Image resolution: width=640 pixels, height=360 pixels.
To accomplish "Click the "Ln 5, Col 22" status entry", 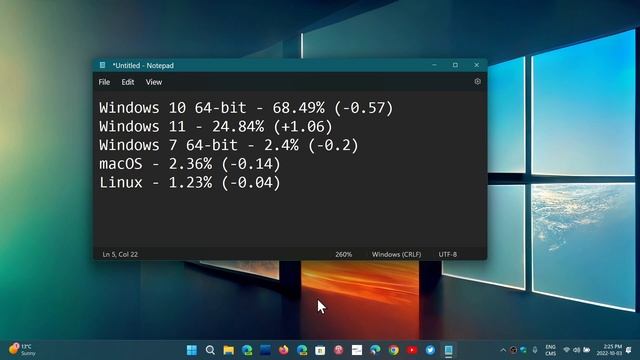I will pos(120,254).
